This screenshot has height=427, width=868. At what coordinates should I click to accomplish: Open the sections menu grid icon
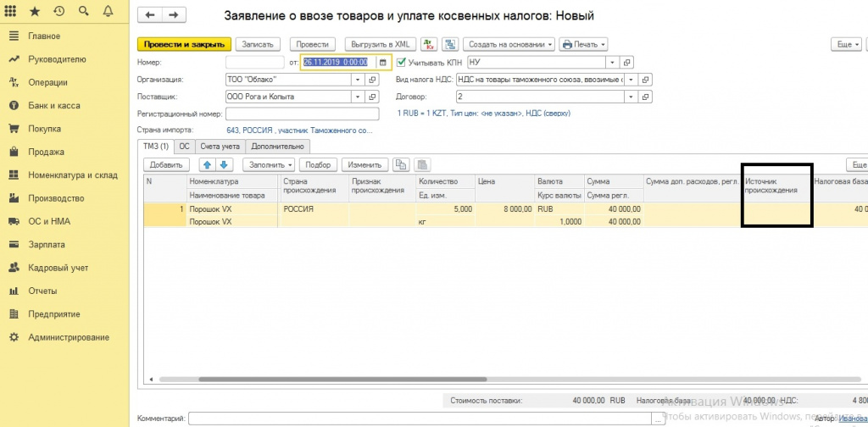(10, 11)
